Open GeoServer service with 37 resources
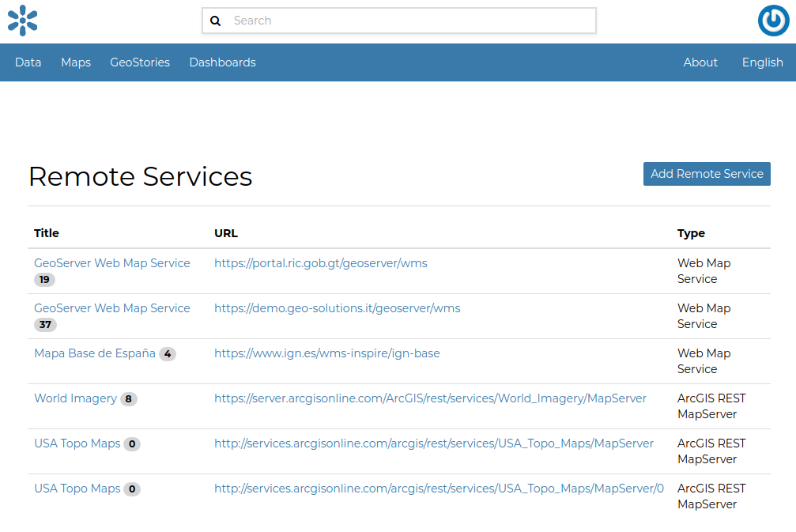796x532 pixels. [x=111, y=308]
